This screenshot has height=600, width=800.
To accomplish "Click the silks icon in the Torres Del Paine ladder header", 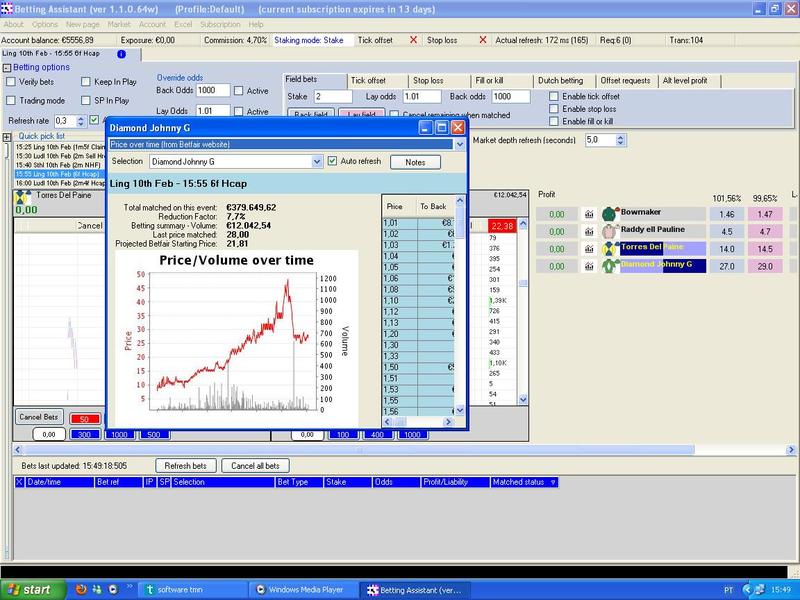I will pos(22,197).
